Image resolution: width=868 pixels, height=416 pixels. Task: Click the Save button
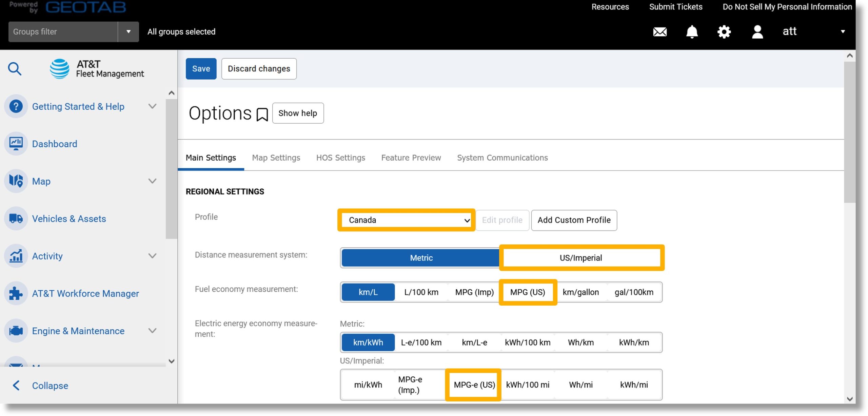point(201,69)
